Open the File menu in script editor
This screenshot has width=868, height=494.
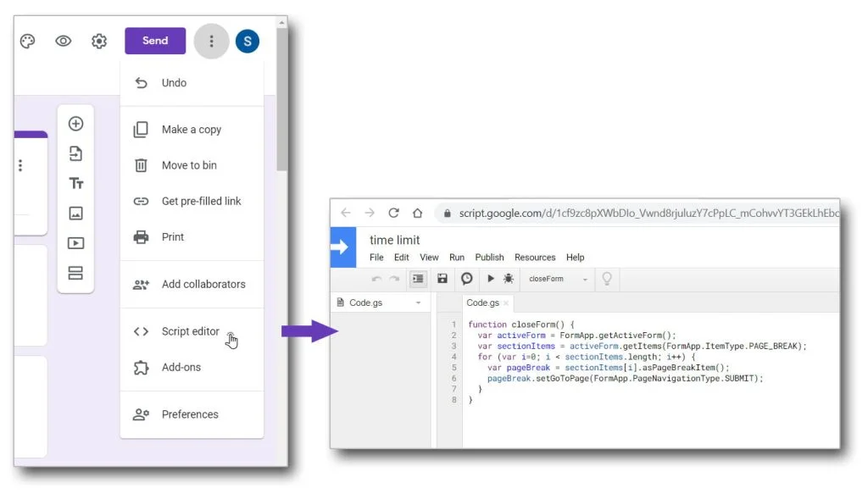pos(376,258)
